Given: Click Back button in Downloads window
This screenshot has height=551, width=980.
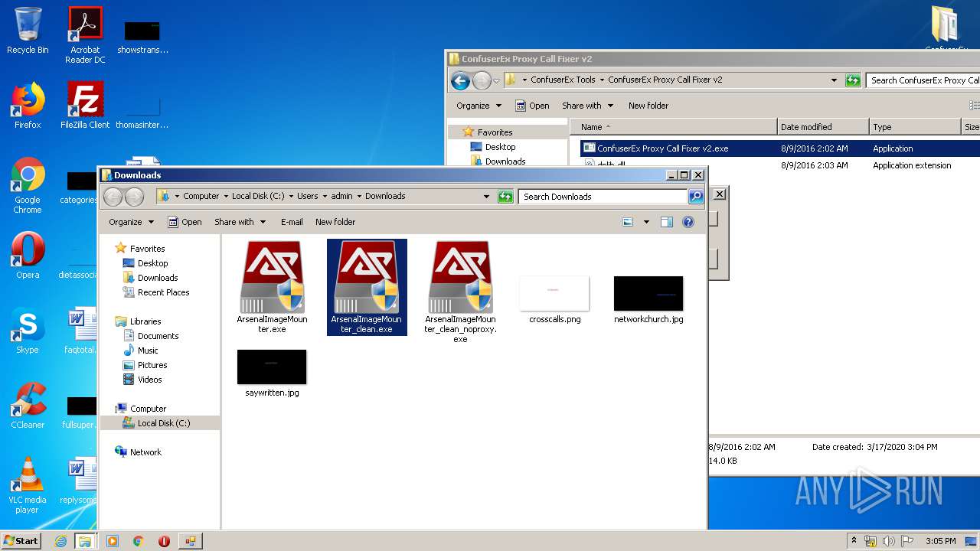Looking at the screenshot, I should tap(113, 197).
